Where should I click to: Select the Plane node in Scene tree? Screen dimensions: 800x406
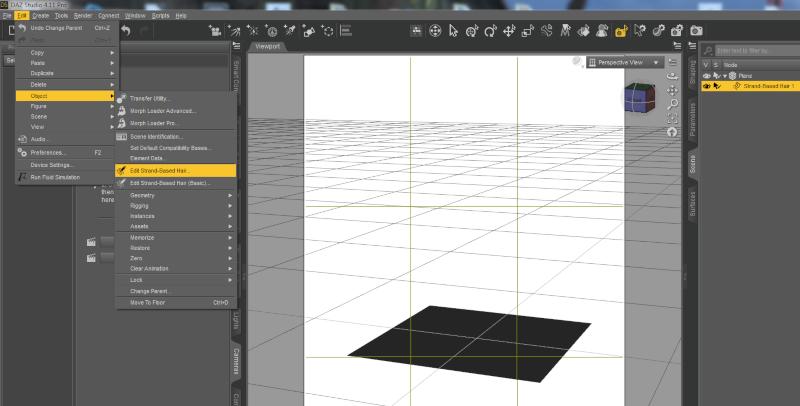coord(745,76)
